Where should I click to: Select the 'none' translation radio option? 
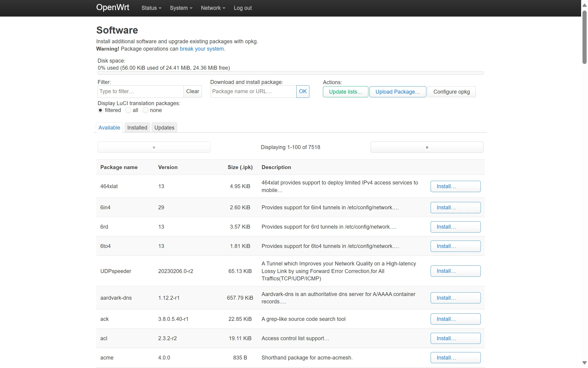[145, 110]
